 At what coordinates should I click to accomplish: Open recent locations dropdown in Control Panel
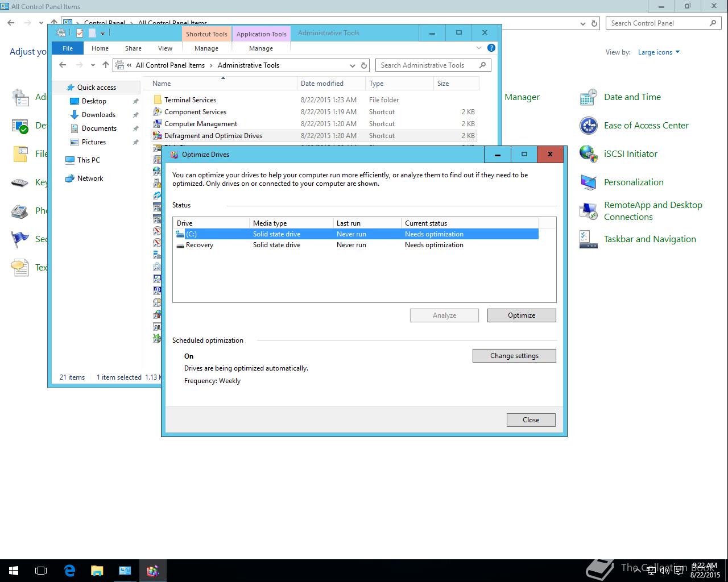(x=41, y=23)
